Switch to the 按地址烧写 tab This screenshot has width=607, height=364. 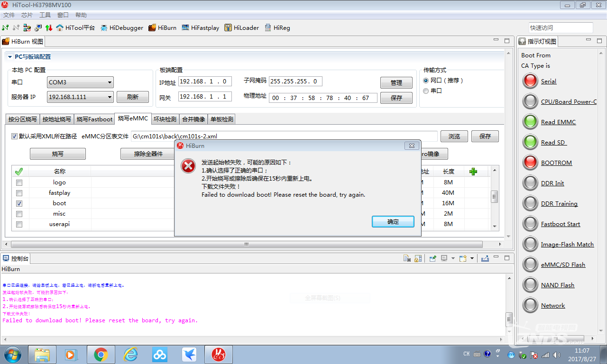(56, 119)
